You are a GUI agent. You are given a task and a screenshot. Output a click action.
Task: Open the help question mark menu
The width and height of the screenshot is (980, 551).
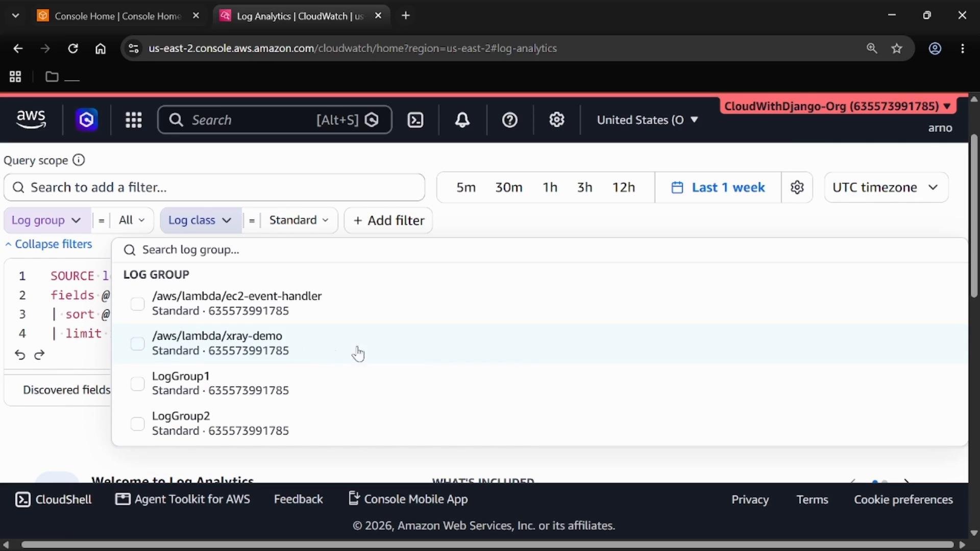pyautogui.click(x=510, y=120)
